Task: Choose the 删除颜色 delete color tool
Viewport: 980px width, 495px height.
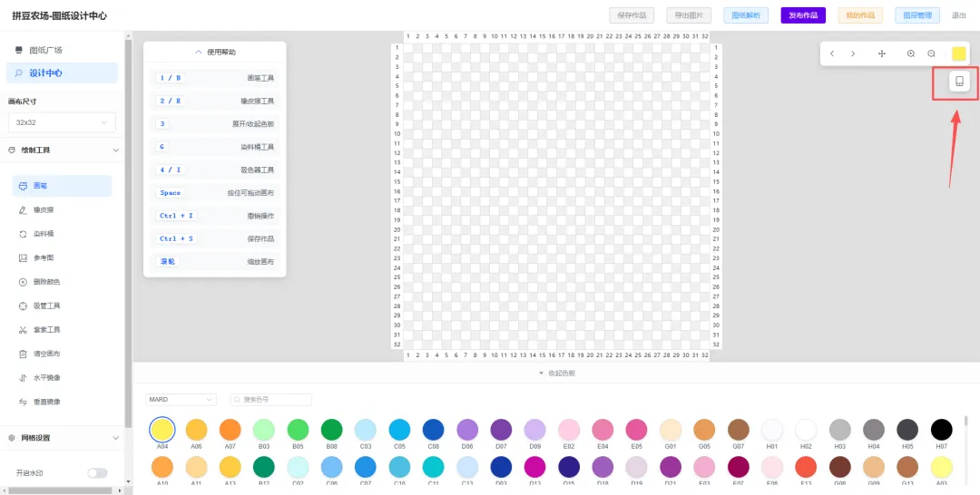Action: [x=62, y=282]
